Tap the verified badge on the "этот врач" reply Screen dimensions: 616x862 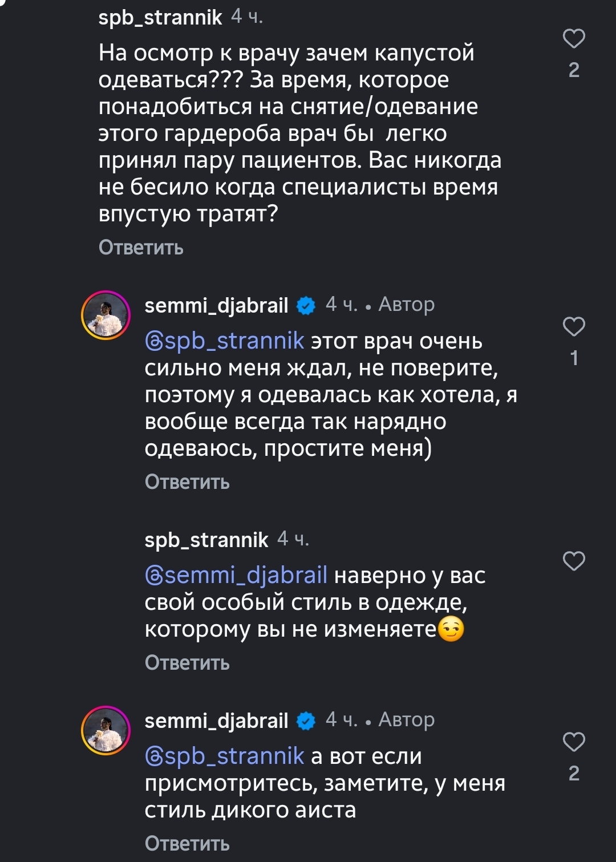pos(306,306)
